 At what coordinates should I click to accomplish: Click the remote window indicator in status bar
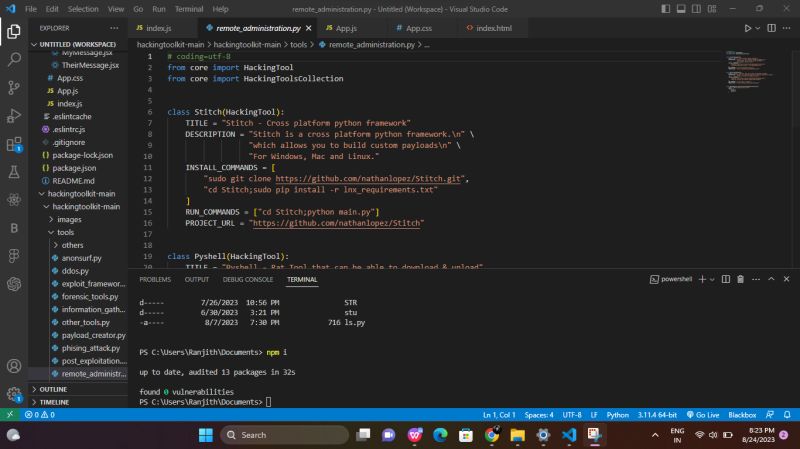(x=9, y=415)
